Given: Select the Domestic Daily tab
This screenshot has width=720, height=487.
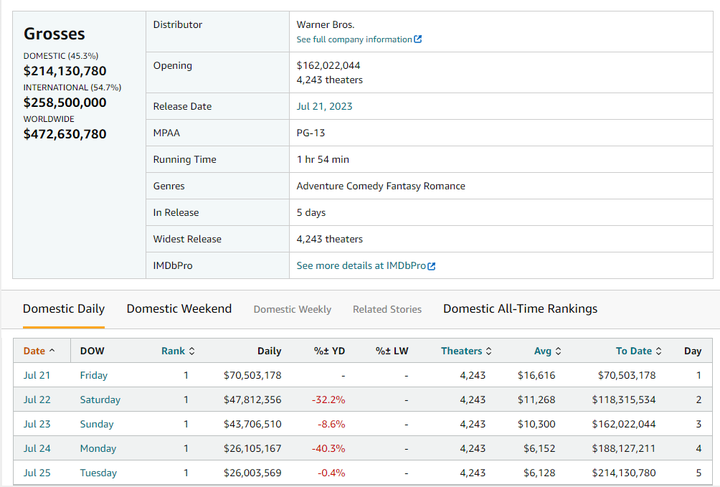Looking at the screenshot, I should (64, 309).
